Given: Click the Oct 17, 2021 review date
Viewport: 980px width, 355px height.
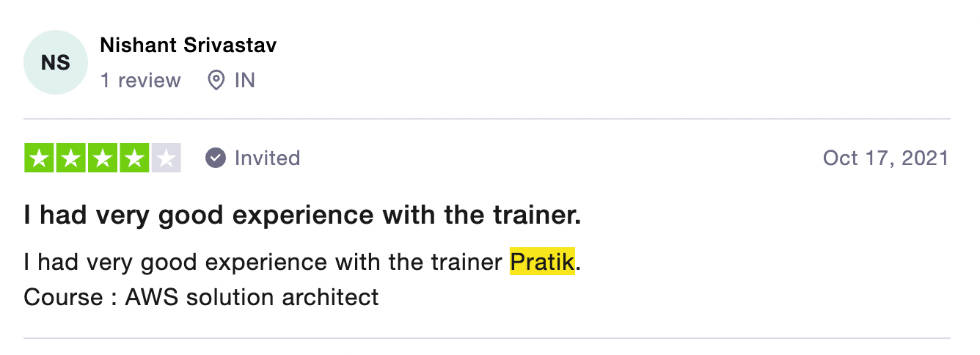Looking at the screenshot, I should click(x=885, y=158).
